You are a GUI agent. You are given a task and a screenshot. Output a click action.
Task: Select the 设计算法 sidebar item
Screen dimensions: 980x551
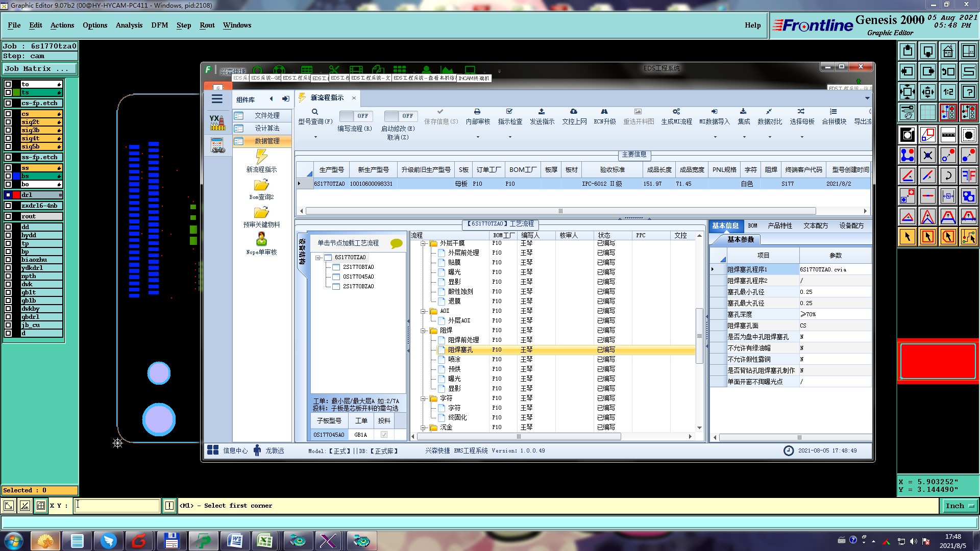coord(267,128)
